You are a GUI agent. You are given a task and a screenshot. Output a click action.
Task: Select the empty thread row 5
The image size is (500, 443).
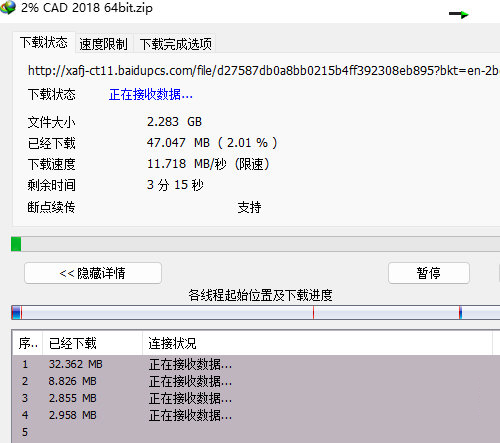[256, 432]
